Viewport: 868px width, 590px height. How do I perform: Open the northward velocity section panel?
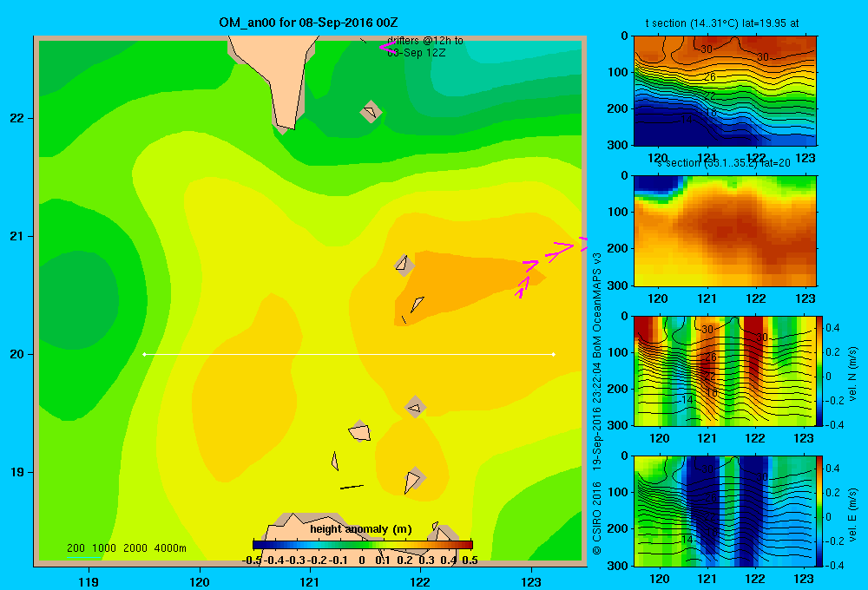pyautogui.click(x=725, y=370)
